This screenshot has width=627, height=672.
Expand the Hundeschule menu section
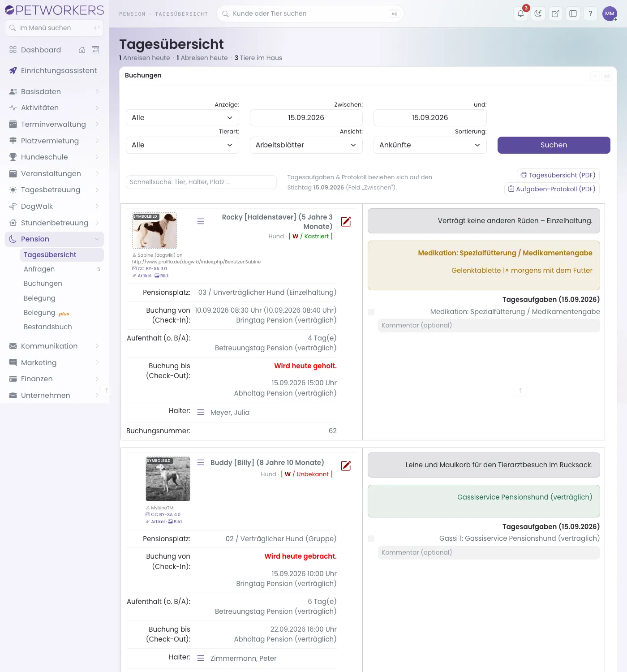(x=54, y=157)
